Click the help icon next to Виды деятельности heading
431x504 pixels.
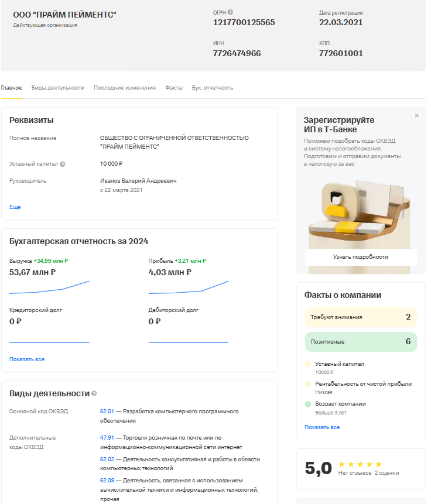[94, 394]
